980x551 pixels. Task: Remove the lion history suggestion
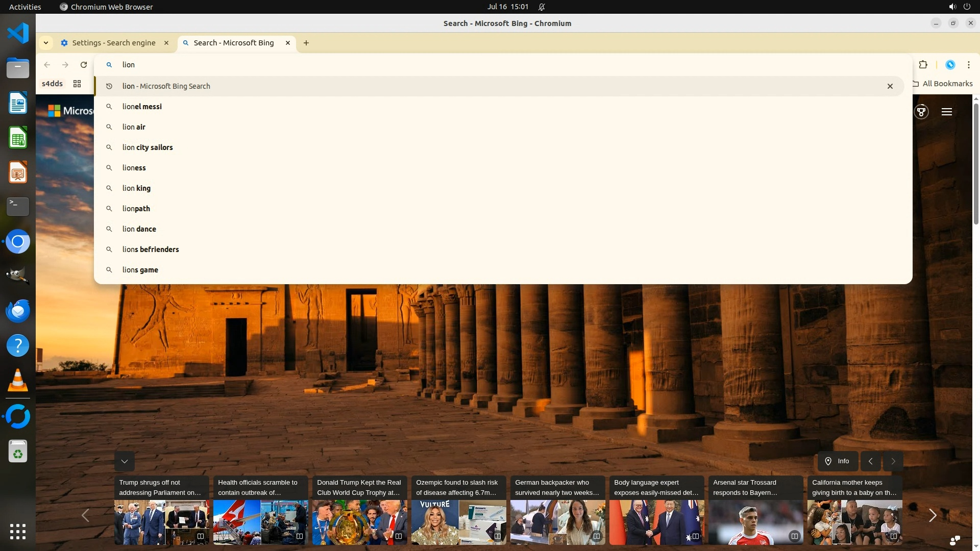(x=890, y=86)
